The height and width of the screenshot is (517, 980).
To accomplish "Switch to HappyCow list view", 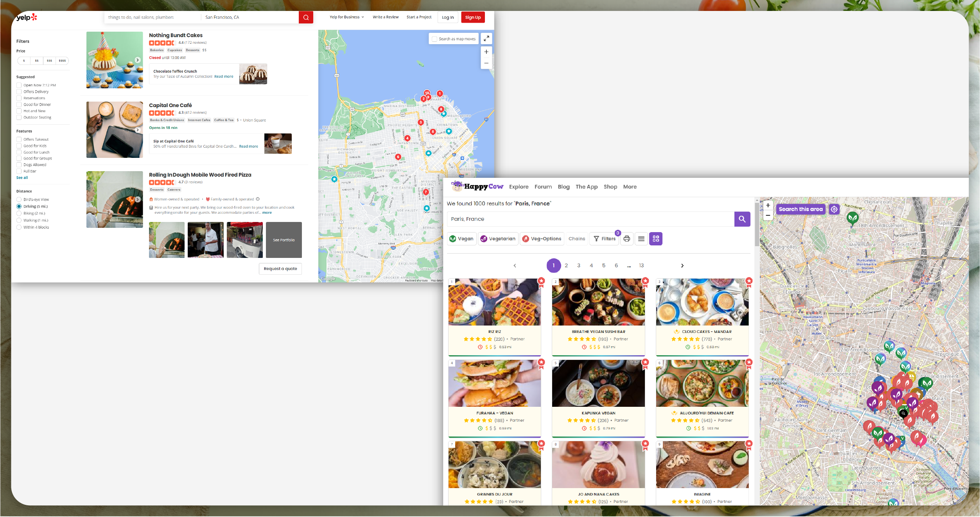I will pos(641,239).
